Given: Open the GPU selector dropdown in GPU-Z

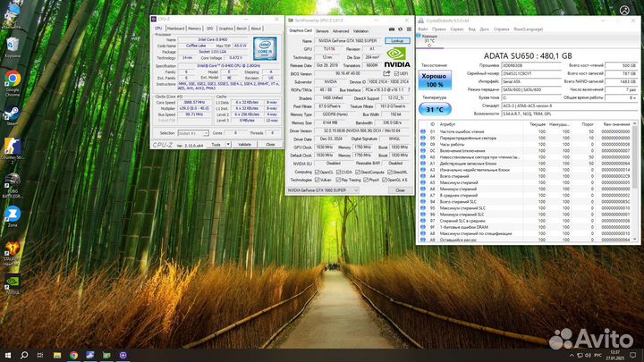Looking at the screenshot, I should (323, 190).
